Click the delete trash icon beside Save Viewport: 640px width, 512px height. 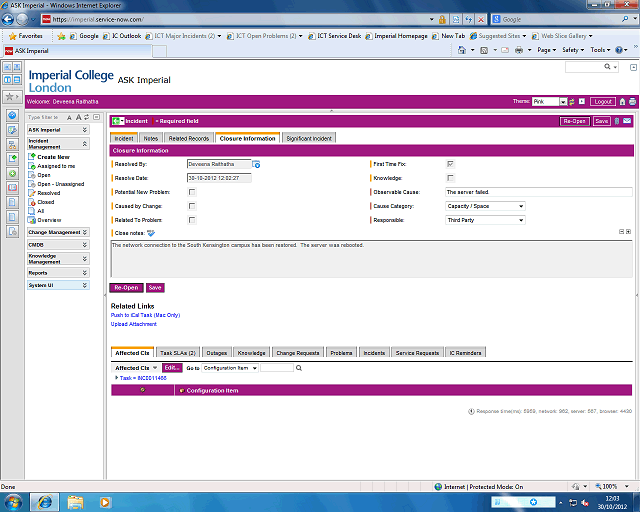tap(617, 121)
